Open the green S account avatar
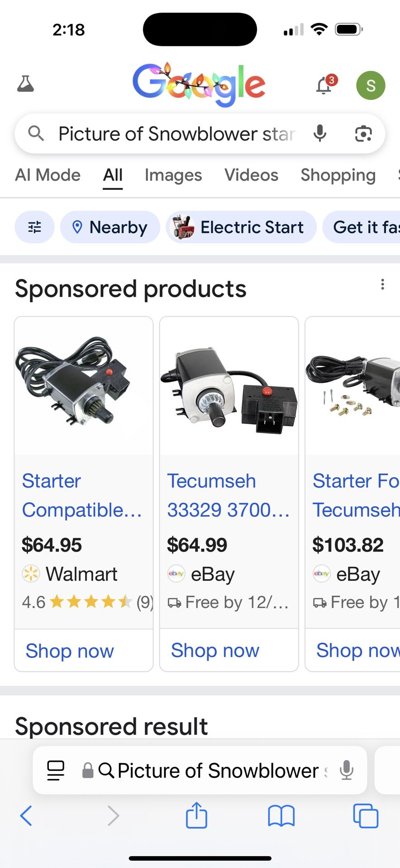Viewport: 400px width, 868px height. pyautogui.click(x=371, y=85)
